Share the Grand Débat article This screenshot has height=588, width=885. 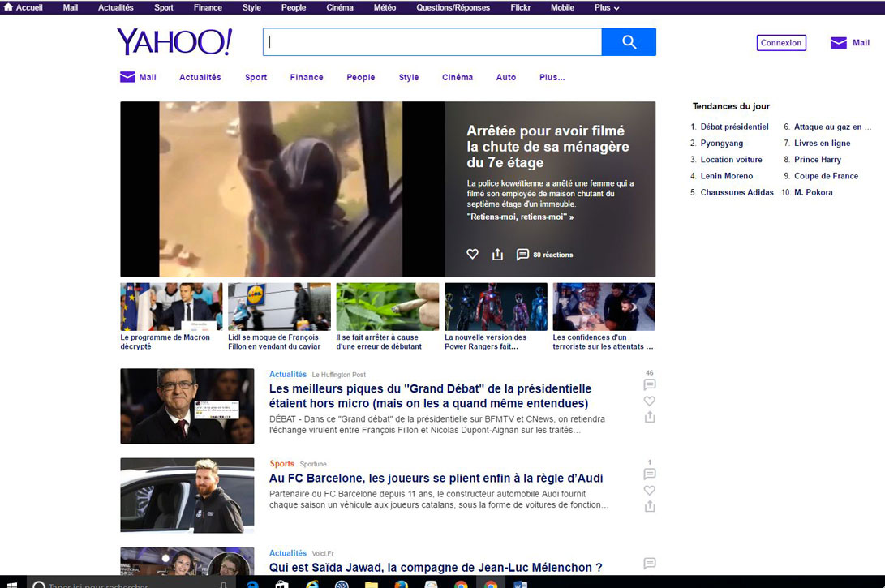coord(650,417)
